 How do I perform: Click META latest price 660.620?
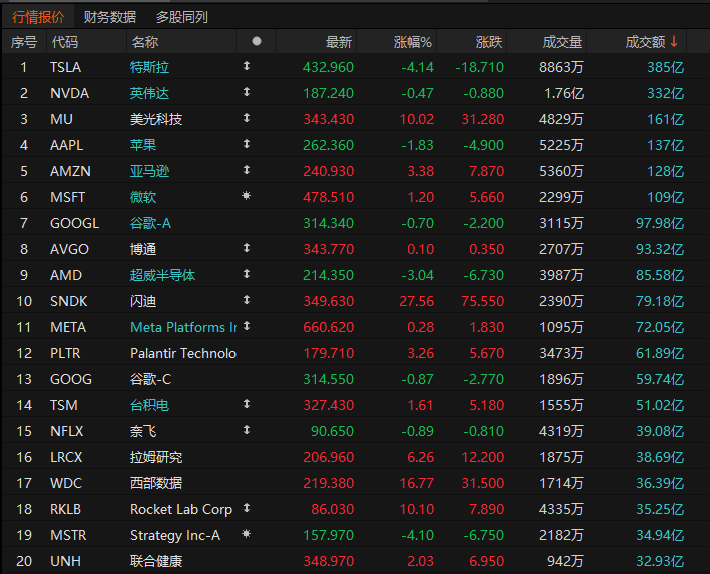328,327
